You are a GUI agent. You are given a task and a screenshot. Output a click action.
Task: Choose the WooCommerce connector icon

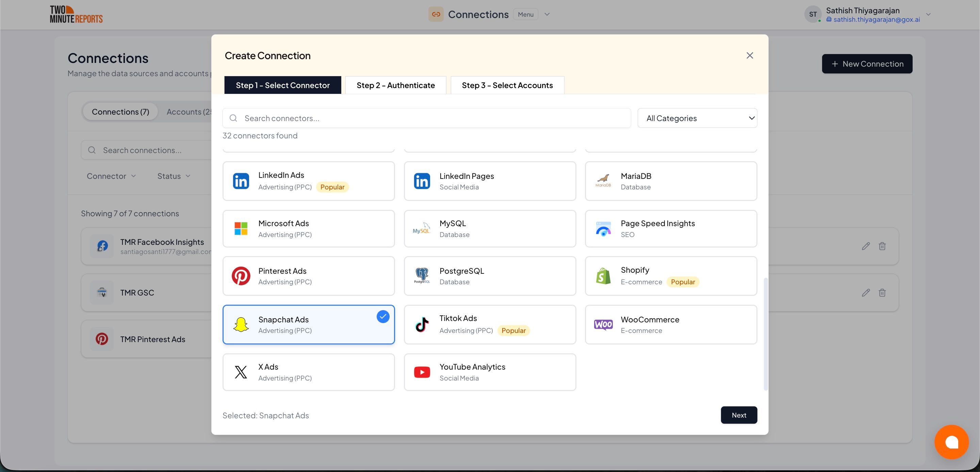603,324
